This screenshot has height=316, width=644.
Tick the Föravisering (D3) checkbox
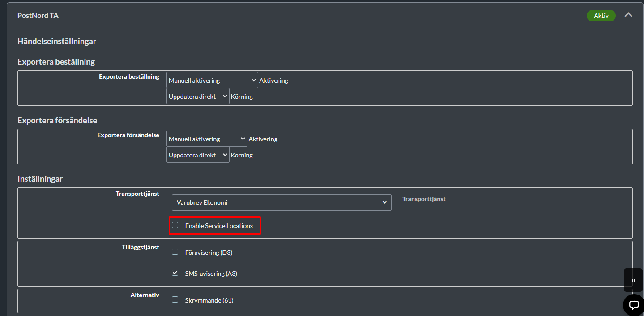pyautogui.click(x=175, y=252)
